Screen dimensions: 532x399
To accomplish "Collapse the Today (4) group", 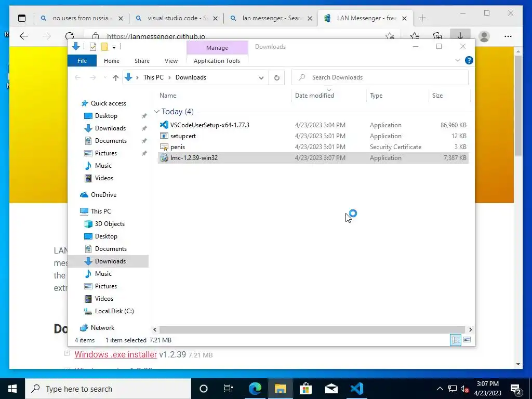I will tap(156, 112).
